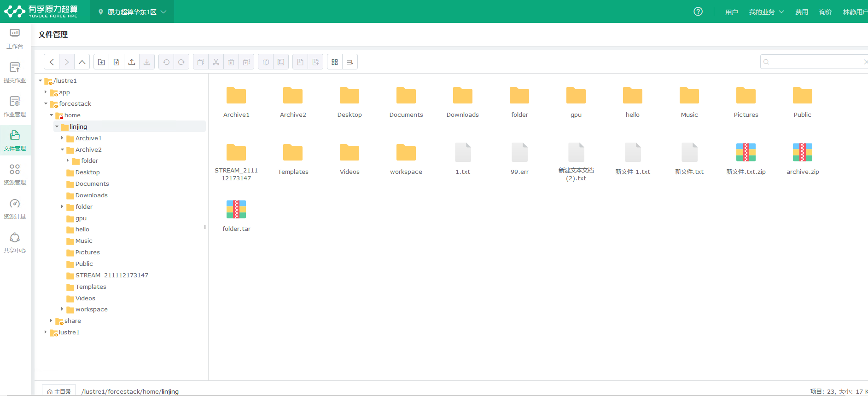The height and width of the screenshot is (396, 868).
Task: Select the 1.txt file
Action: (463, 159)
